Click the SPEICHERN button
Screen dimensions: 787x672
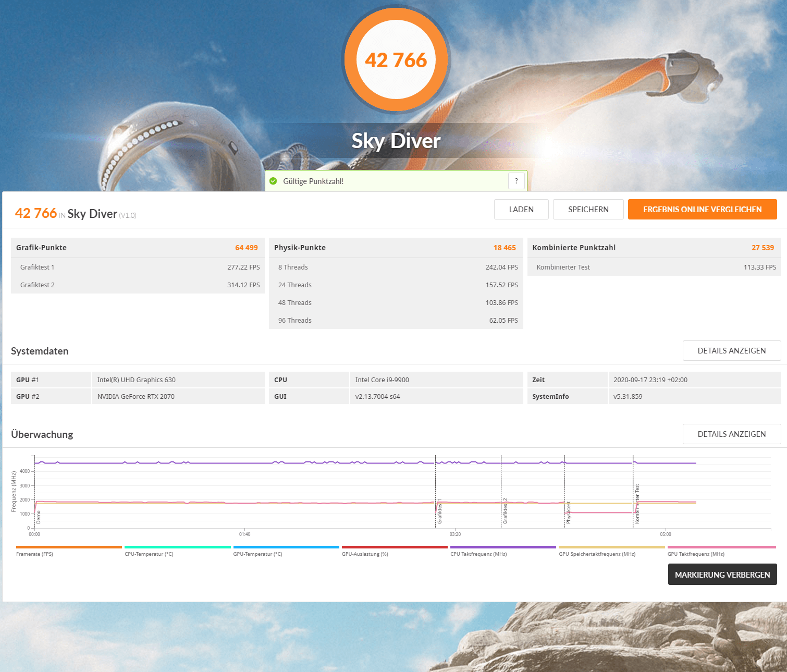[x=588, y=209]
